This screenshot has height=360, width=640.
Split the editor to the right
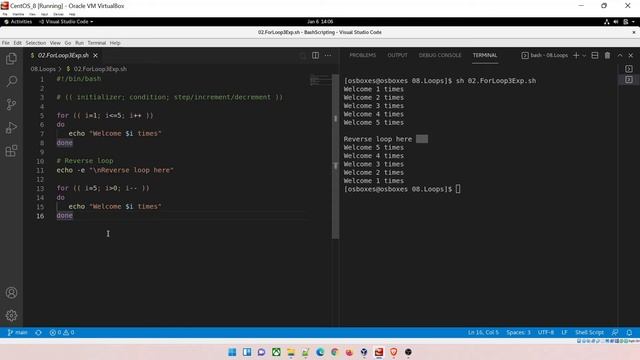point(316,55)
